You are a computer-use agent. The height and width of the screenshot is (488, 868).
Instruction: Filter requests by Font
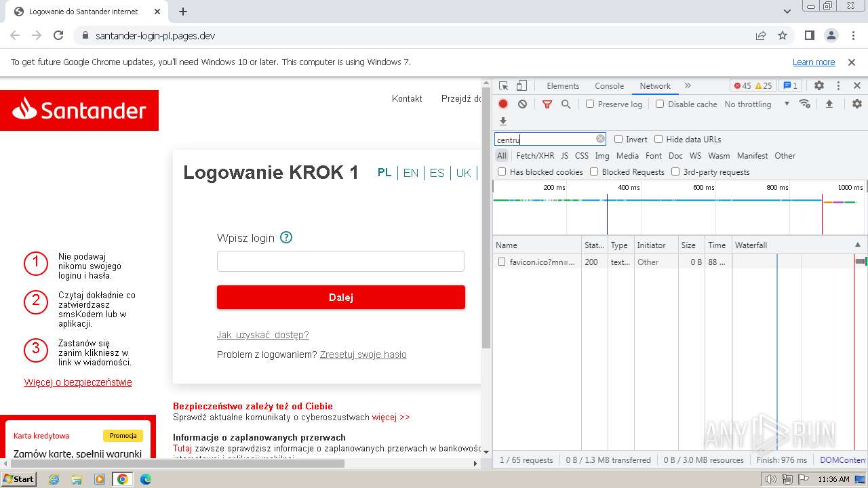pyautogui.click(x=654, y=155)
